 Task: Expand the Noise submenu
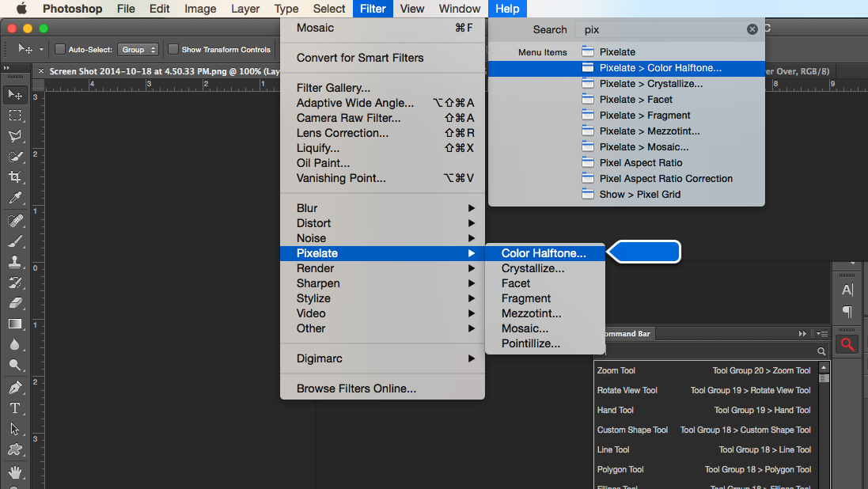[382, 238]
